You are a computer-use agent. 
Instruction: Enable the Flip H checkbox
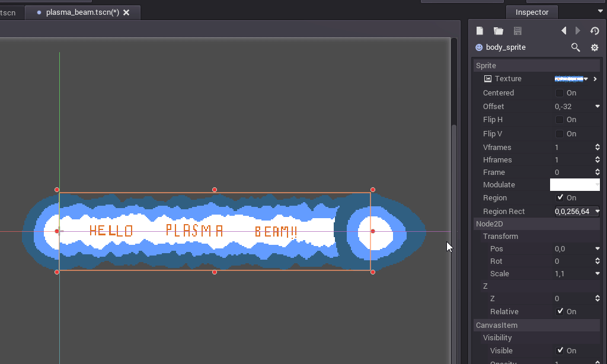[560, 120]
